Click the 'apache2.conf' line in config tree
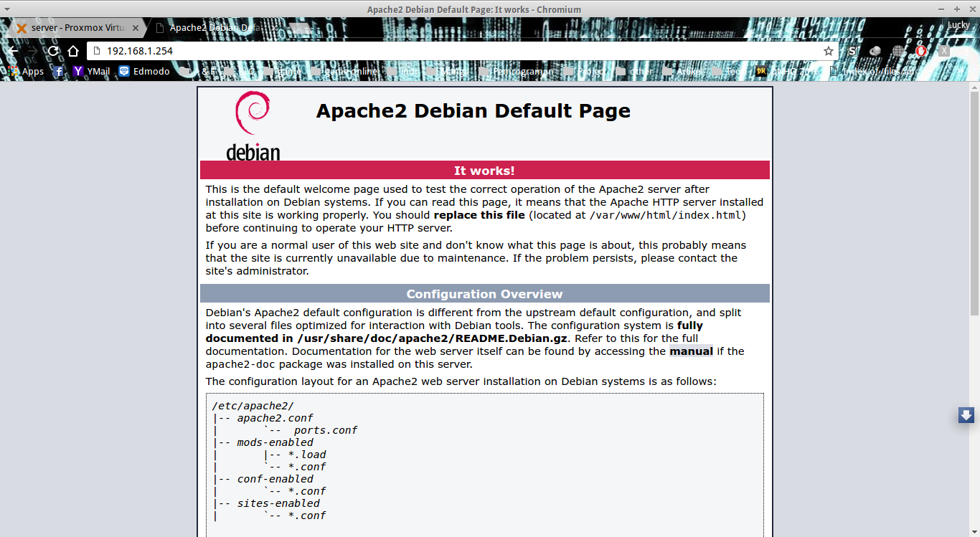 275,418
